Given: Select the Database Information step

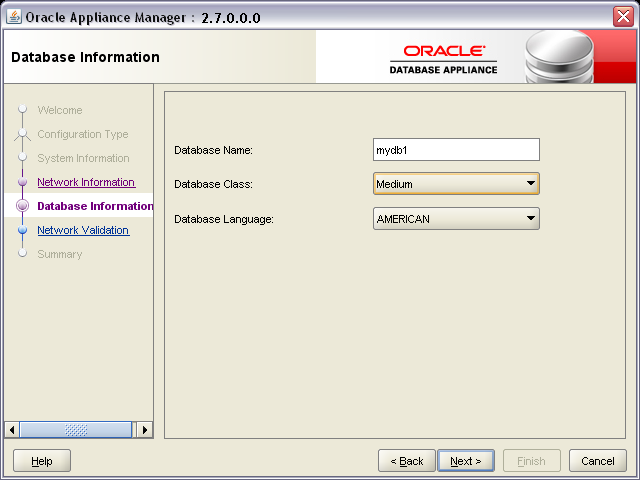Looking at the screenshot, I should coord(96,206).
